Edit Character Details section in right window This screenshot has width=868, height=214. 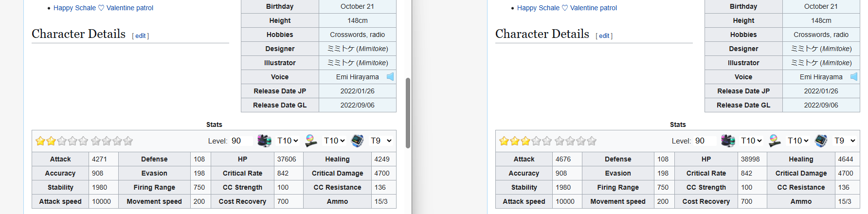point(604,36)
